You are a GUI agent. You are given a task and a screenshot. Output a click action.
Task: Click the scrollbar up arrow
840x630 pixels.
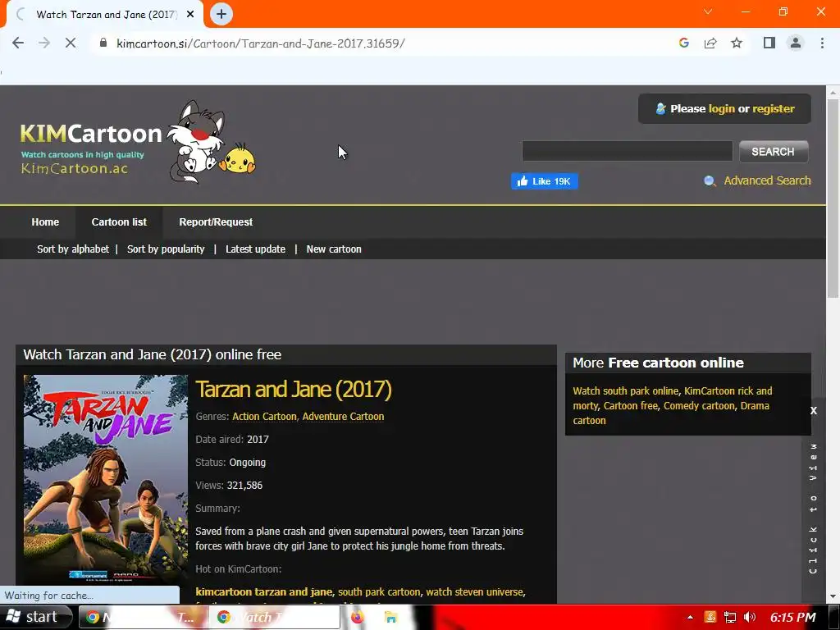(833, 92)
